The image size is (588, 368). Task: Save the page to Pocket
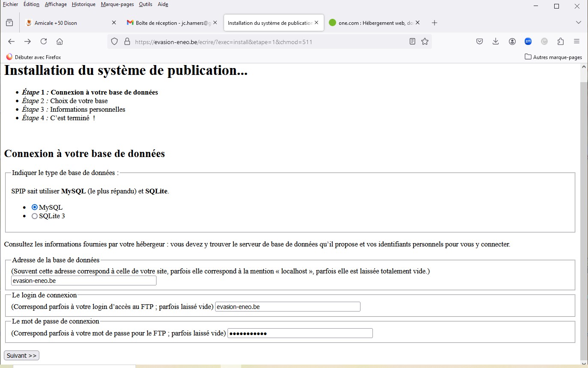coord(480,42)
